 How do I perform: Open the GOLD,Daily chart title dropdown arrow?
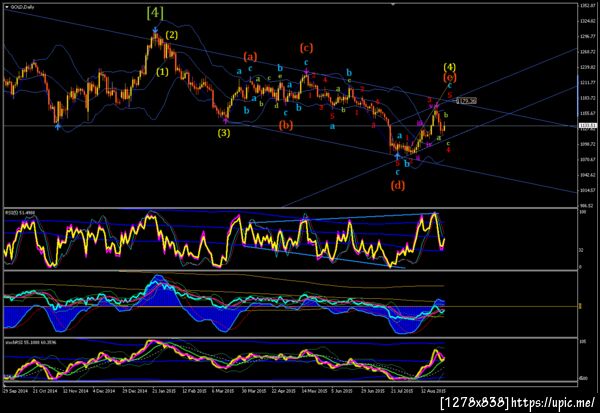pyautogui.click(x=7, y=7)
